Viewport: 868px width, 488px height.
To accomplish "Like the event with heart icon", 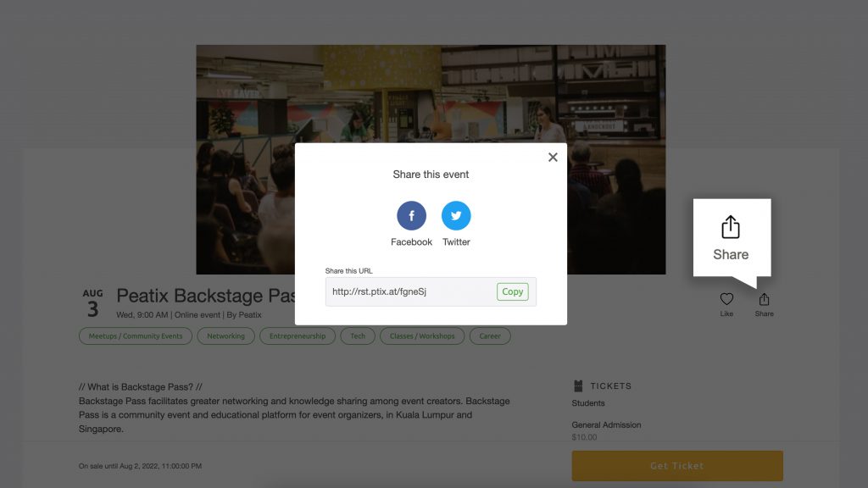I will coord(726,299).
